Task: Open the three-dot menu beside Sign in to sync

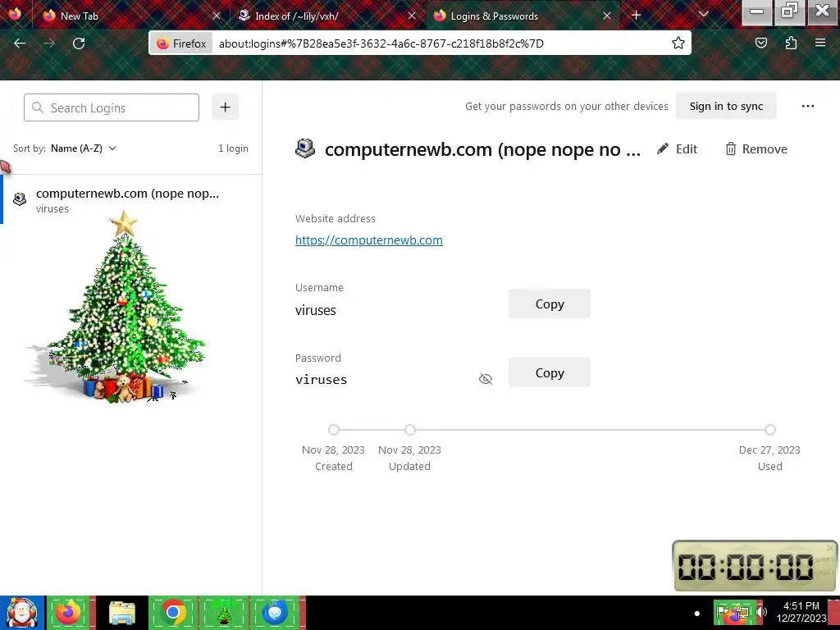Action: pyautogui.click(x=808, y=106)
